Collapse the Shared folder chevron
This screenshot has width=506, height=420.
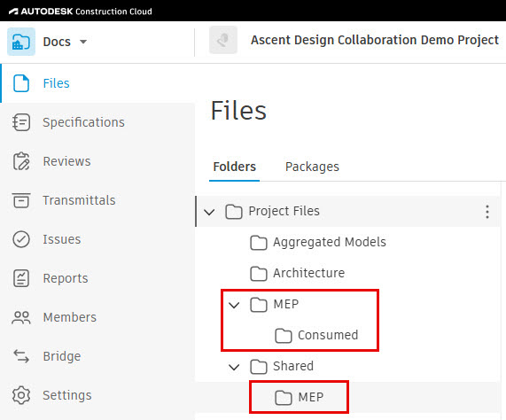pyautogui.click(x=234, y=367)
